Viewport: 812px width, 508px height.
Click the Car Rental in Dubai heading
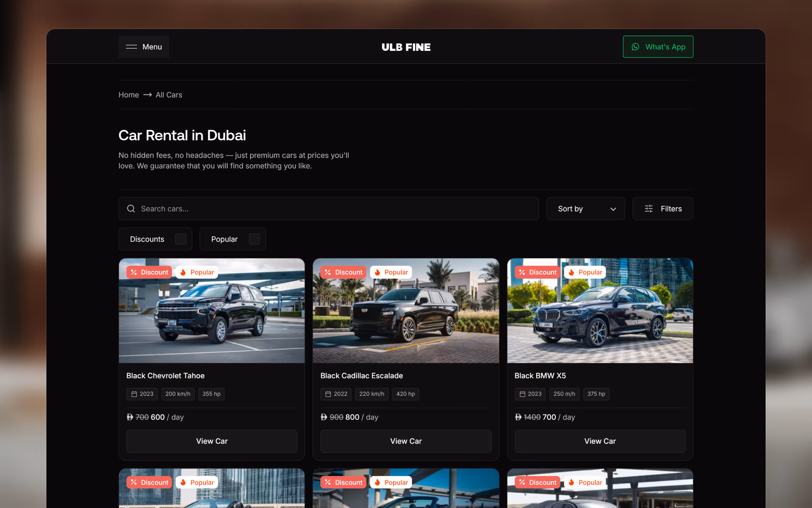coord(182,135)
